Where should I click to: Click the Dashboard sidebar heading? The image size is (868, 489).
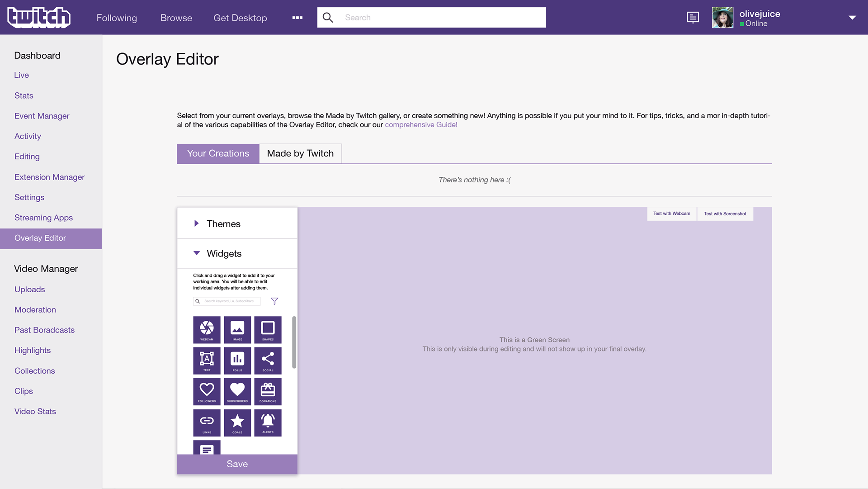37,55
